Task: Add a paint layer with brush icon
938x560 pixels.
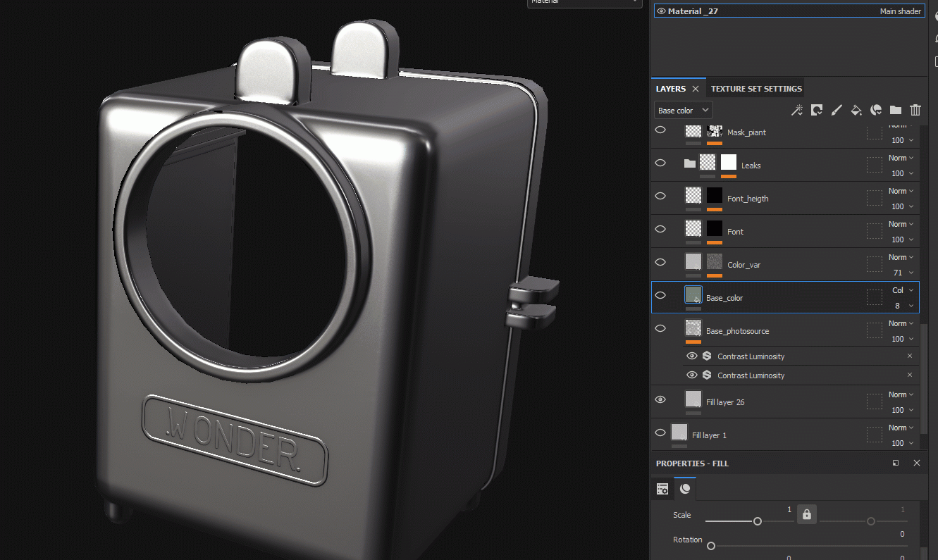Action: 837,110
